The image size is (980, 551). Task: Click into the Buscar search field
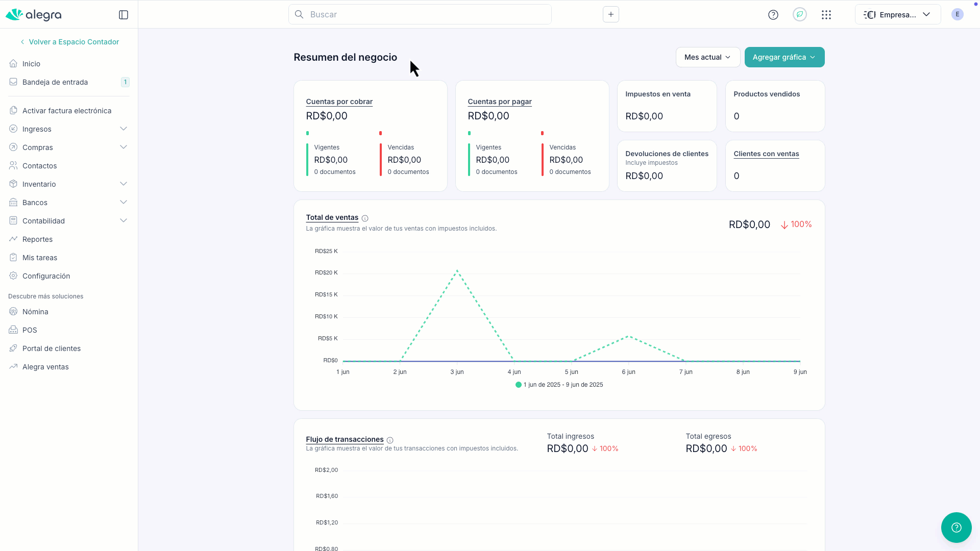tap(420, 14)
